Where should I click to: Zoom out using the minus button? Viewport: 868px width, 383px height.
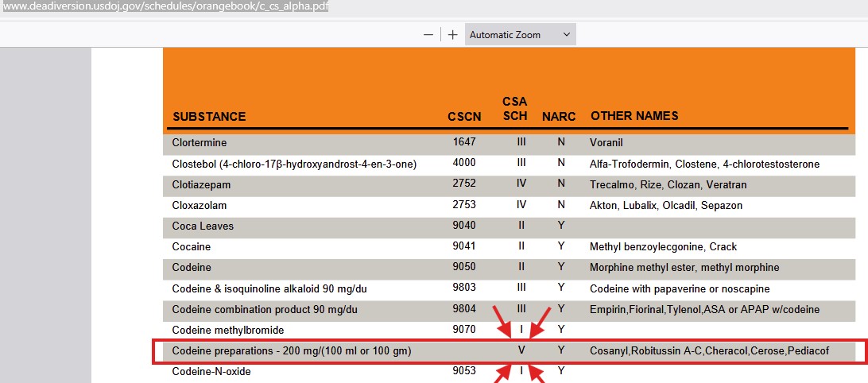428,35
